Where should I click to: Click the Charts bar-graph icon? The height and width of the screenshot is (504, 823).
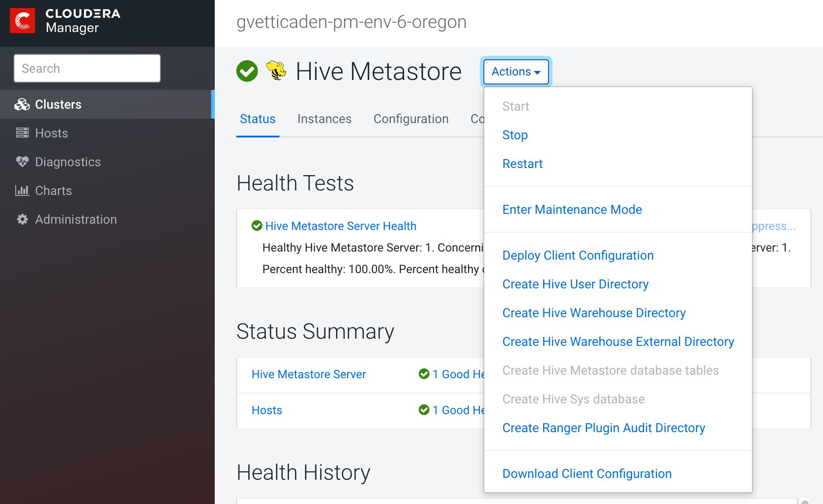coord(22,190)
